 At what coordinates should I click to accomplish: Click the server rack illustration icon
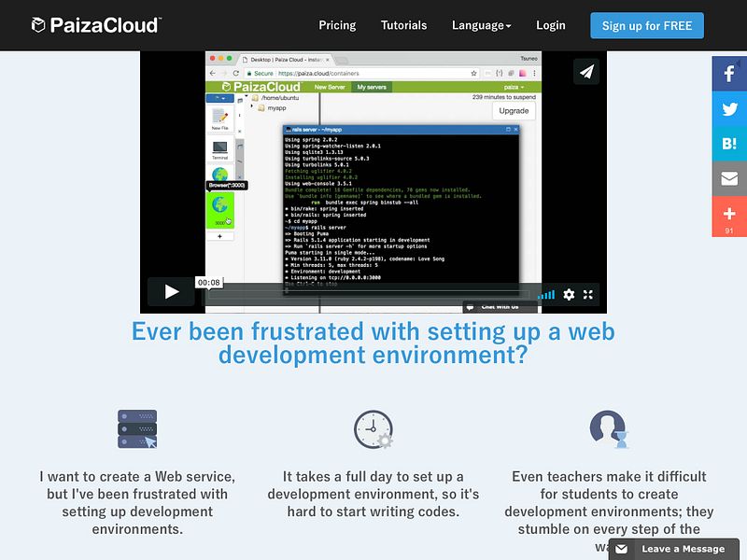(x=137, y=429)
